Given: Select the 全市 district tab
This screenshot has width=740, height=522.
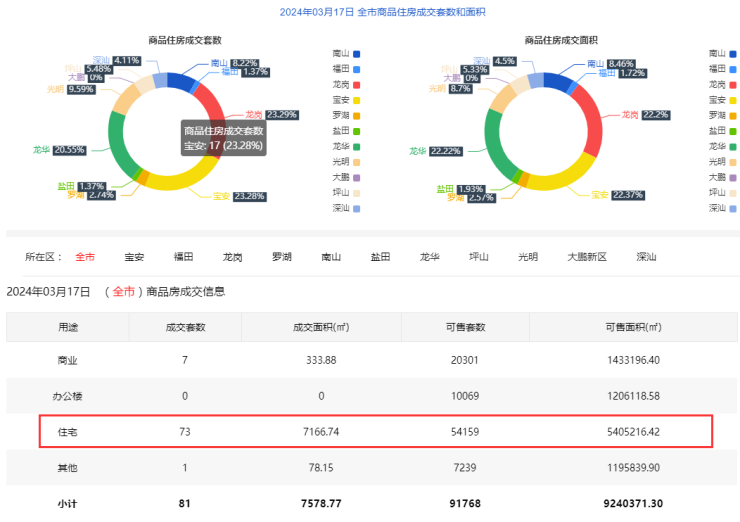Looking at the screenshot, I should tap(85, 257).
